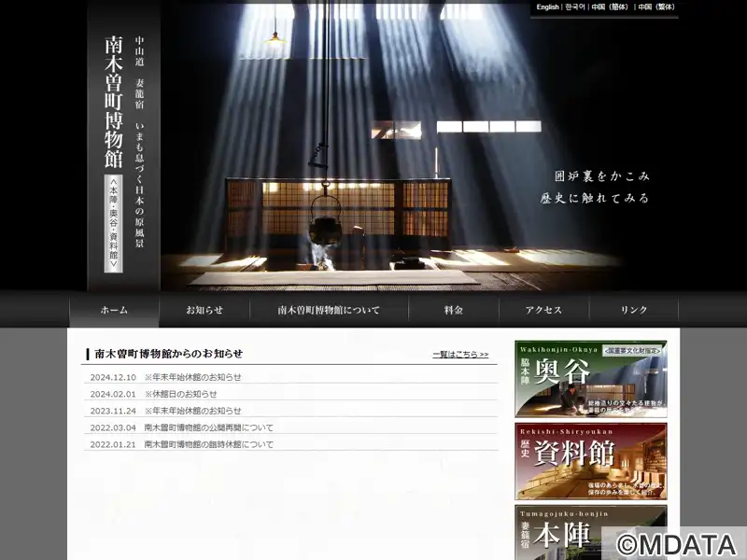This screenshot has height=560, width=747.
Task: Open the アクセス navigation tab
Action: (x=543, y=310)
